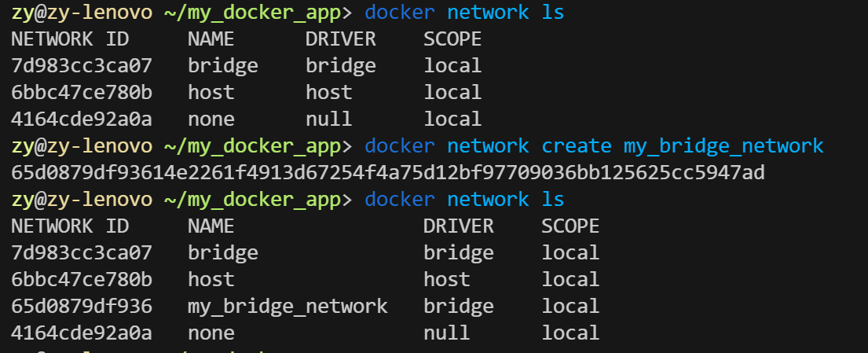Screen dimensions: 868x353
Task: Click network ID 6bbc47ce780b in first listing
Action: 82,92
